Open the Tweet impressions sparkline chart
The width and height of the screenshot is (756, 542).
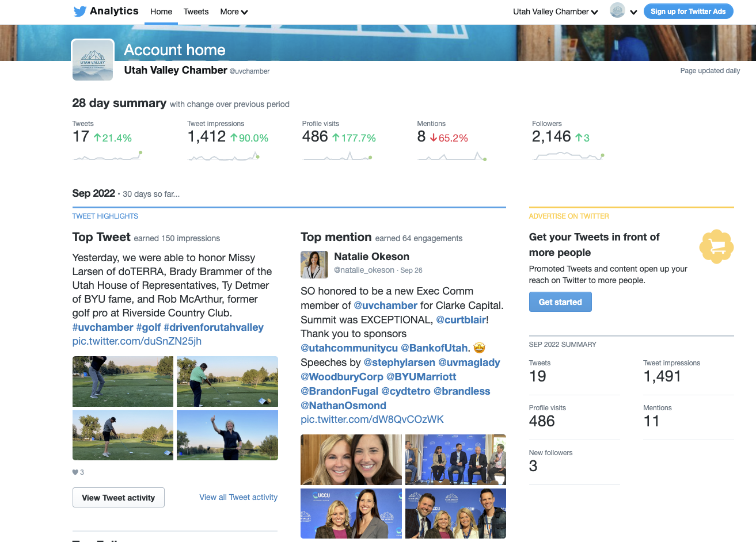tap(223, 155)
